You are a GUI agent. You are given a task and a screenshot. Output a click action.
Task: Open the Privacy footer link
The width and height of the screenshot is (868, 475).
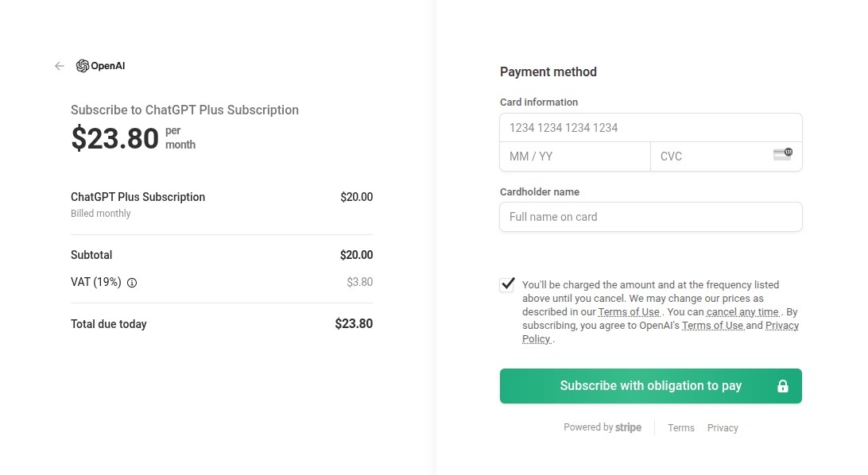click(722, 427)
